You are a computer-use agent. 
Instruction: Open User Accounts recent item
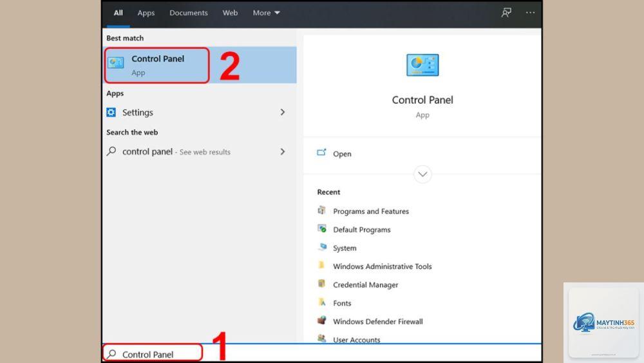(x=357, y=340)
